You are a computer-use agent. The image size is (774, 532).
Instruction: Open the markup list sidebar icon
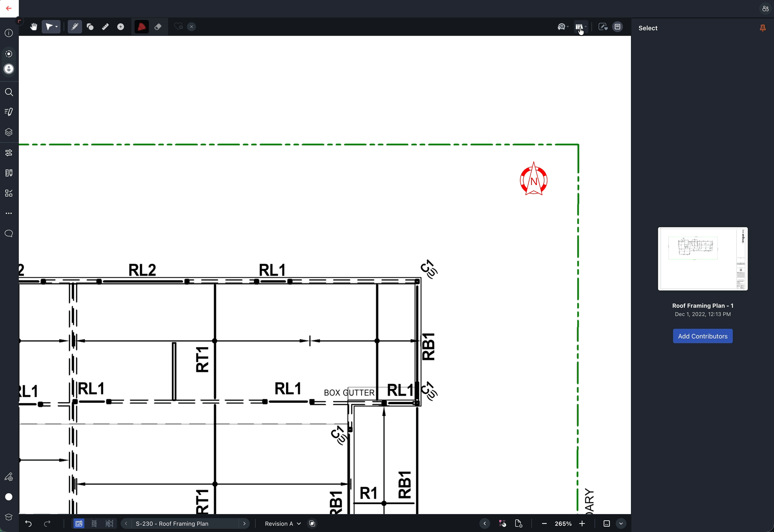(9, 112)
